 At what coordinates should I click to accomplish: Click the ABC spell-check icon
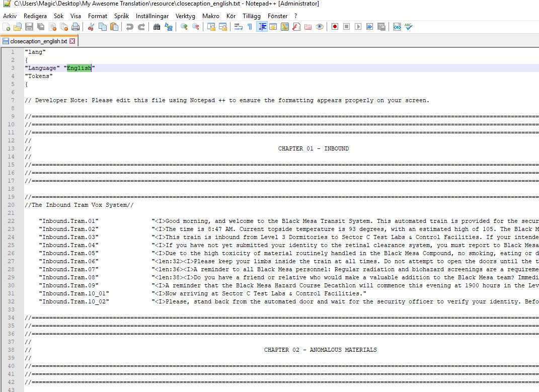(408, 27)
